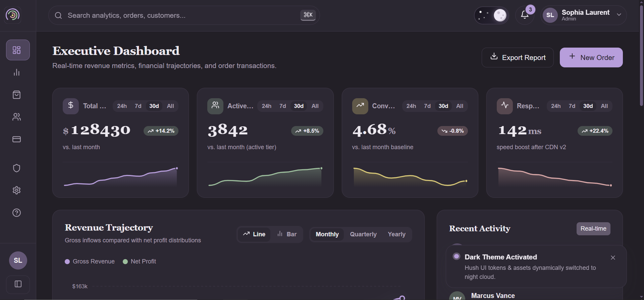Collapse sidebar with the panel icon
644x300 pixels.
[18, 284]
